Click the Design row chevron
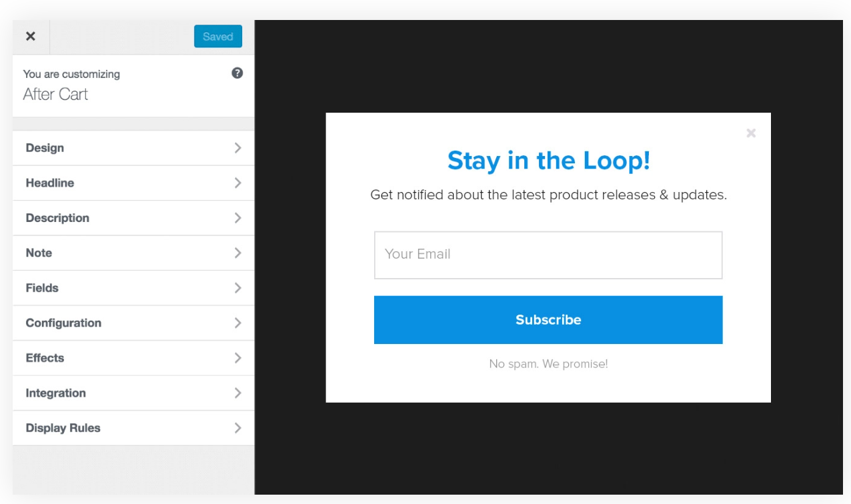Screen dimensions: 851x504 [237, 148]
